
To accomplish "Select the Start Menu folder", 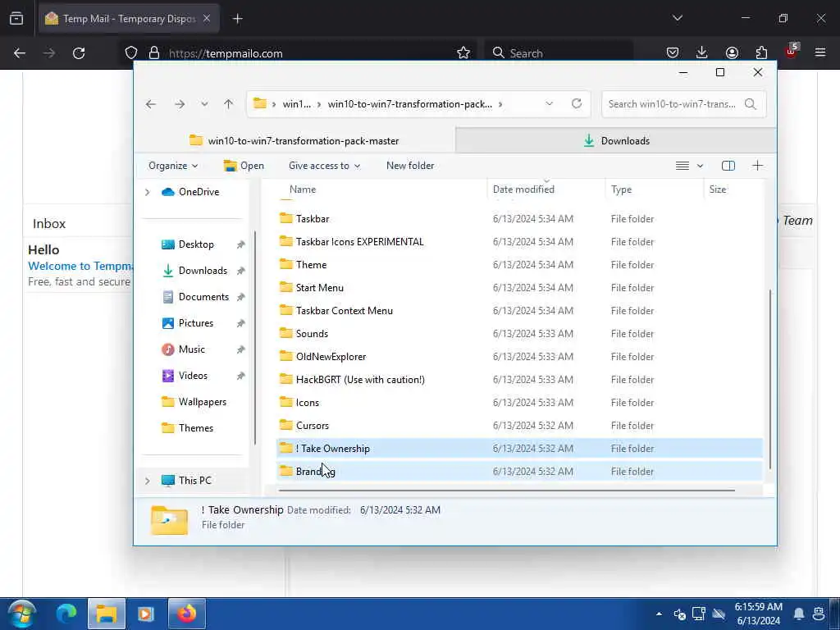I will [519, 288].
